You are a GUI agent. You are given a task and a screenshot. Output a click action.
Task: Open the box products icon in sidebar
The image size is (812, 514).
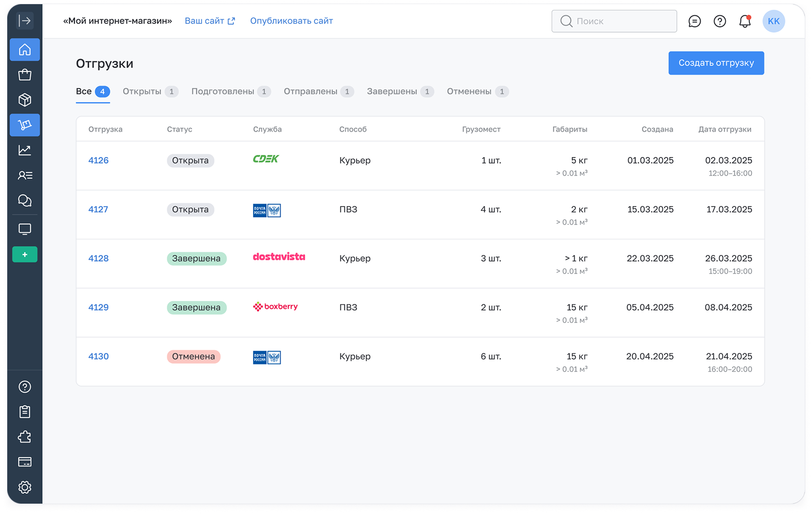24,99
